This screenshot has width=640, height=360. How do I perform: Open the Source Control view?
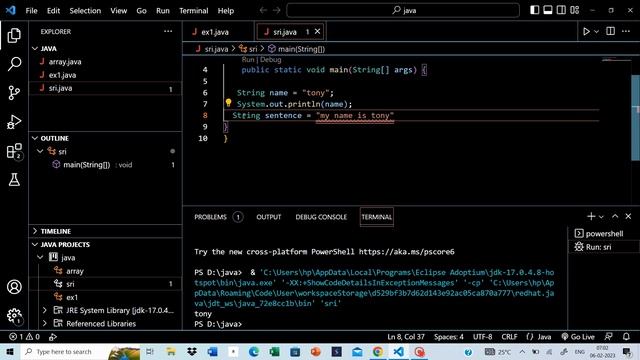14,93
